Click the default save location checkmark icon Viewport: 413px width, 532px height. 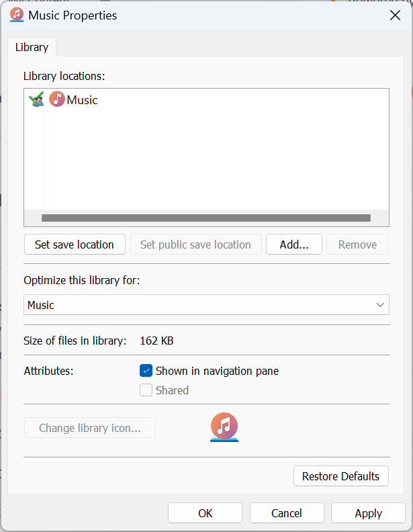[x=36, y=99]
